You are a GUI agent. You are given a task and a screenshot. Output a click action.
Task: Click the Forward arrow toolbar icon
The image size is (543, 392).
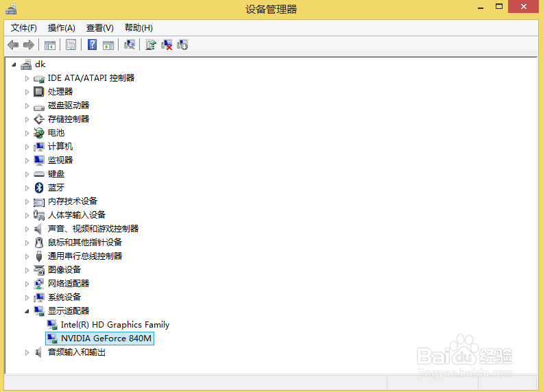click(x=28, y=45)
